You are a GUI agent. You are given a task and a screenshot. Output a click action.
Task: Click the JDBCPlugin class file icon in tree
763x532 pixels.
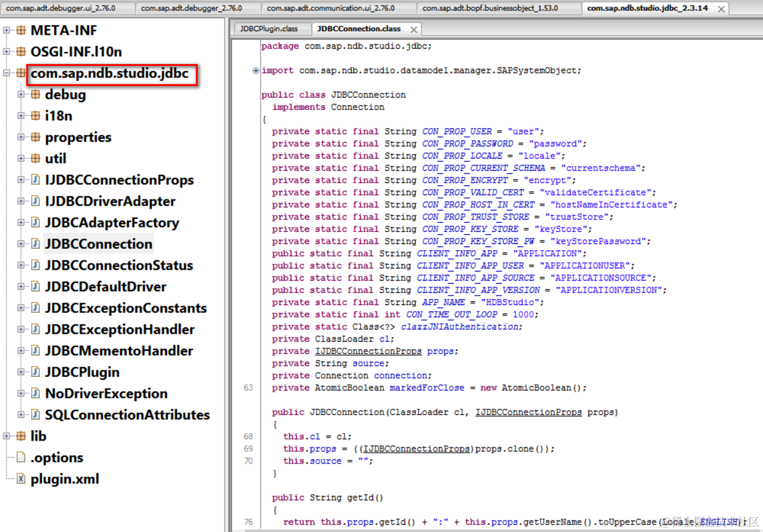click(35, 372)
